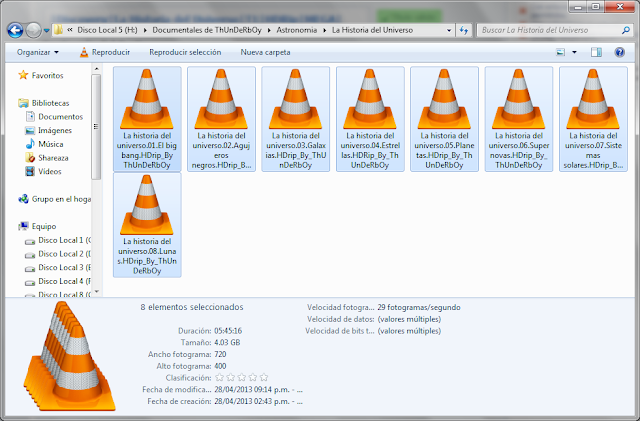This screenshot has height=421, width=640.
Task: Open recent locations dropdown next to Forward
Action: coord(47,31)
